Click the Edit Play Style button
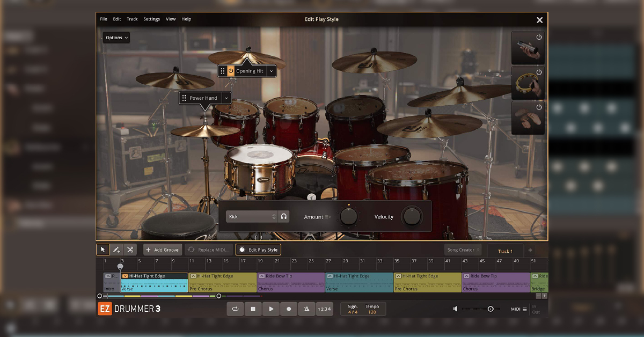 pos(258,250)
